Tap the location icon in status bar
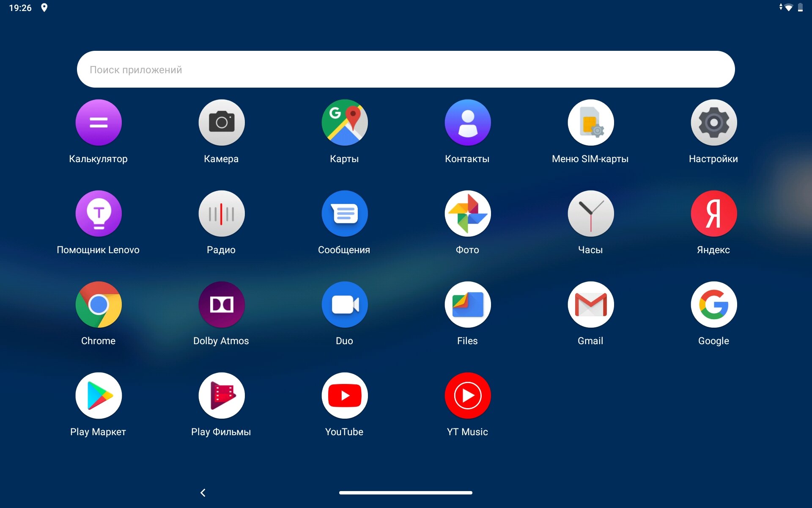This screenshot has width=812, height=508. coord(44,8)
